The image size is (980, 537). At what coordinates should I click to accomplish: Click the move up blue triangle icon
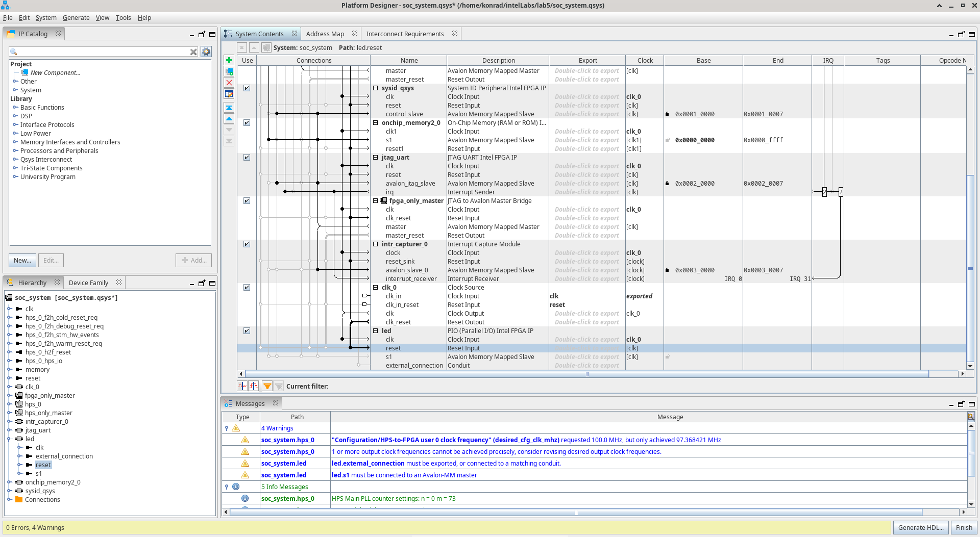tap(229, 119)
